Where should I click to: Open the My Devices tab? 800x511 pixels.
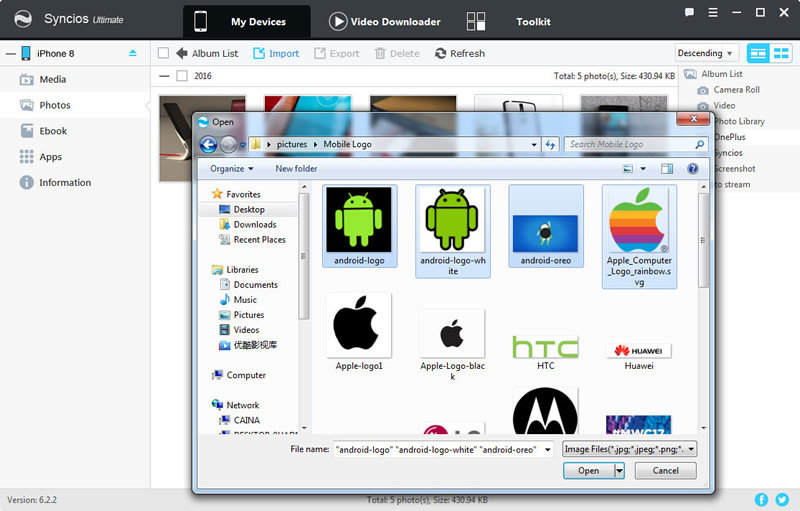[x=246, y=22]
